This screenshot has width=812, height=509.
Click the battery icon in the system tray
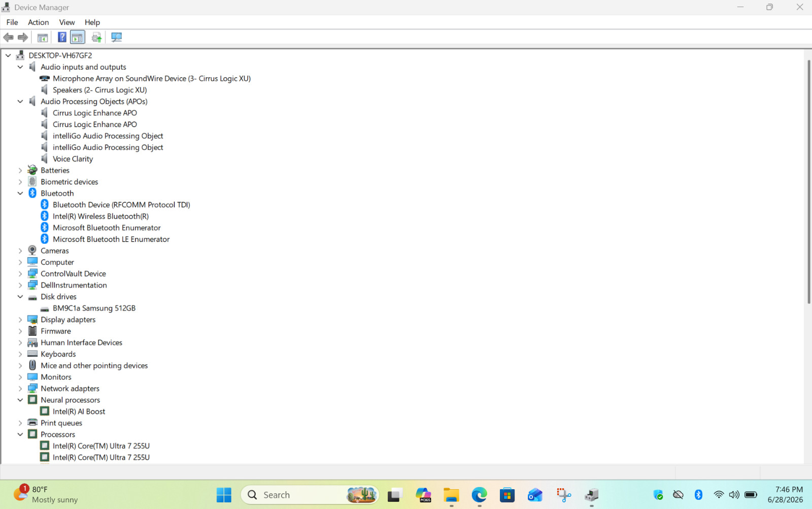click(x=751, y=495)
